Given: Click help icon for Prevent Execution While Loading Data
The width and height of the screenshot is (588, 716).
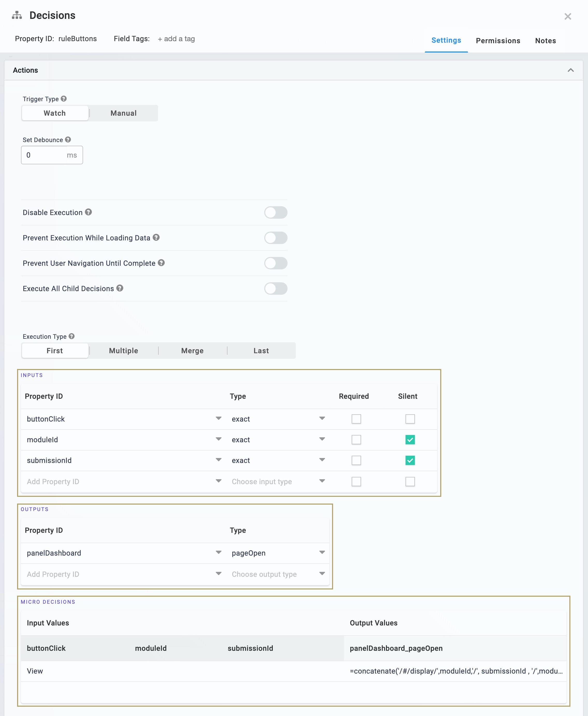Looking at the screenshot, I should (x=156, y=238).
